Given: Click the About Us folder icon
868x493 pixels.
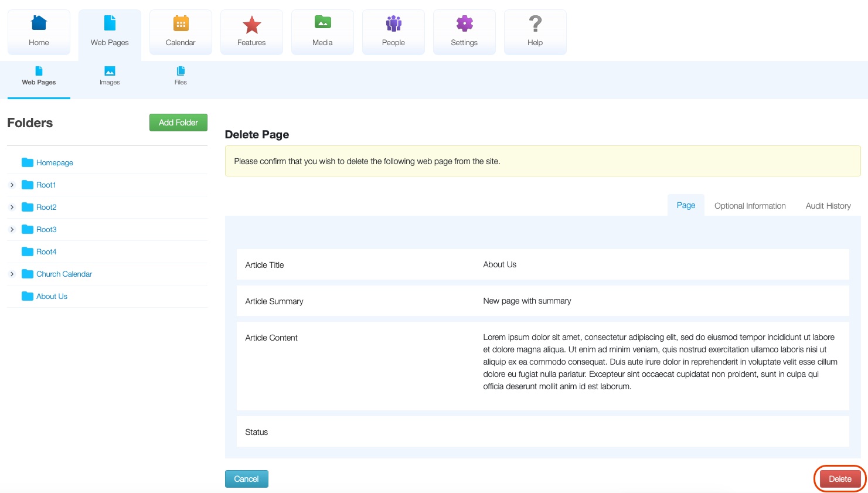Looking at the screenshot, I should (27, 296).
